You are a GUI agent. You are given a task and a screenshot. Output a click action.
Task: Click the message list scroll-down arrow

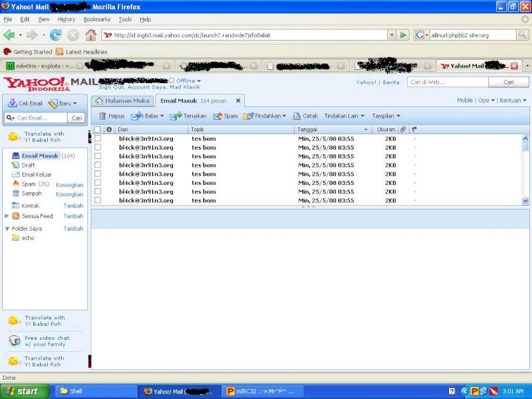[525, 201]
